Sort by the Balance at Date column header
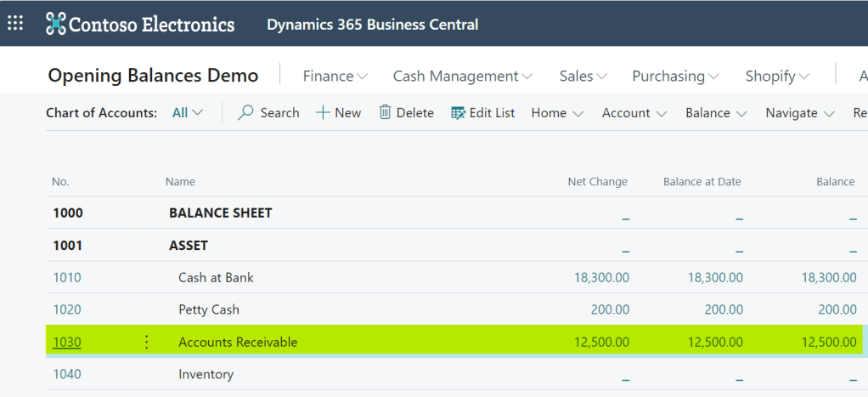This screenshot has width=868, height=397. click(702, 182)
